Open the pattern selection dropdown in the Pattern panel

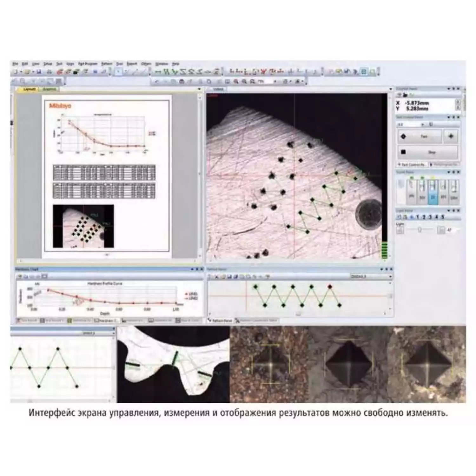point(390,277)
